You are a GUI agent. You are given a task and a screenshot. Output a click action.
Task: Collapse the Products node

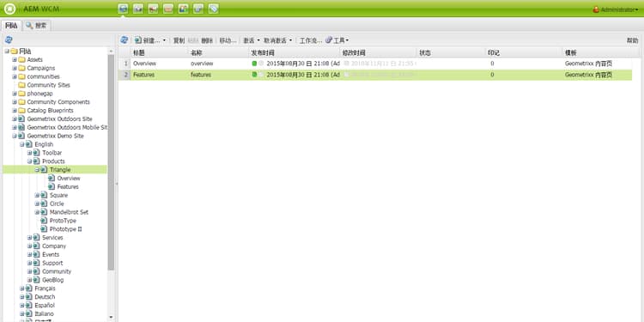(29, 161)
